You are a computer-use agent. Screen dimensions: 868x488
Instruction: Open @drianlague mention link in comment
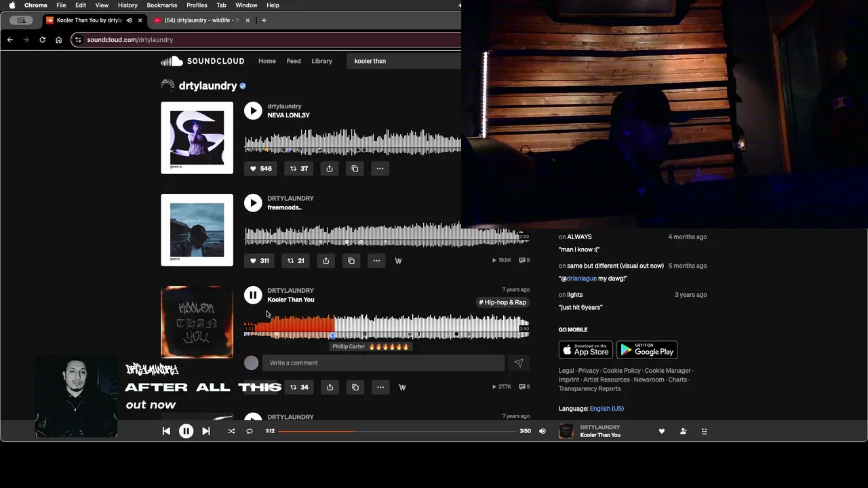click(x=581, y=279)
